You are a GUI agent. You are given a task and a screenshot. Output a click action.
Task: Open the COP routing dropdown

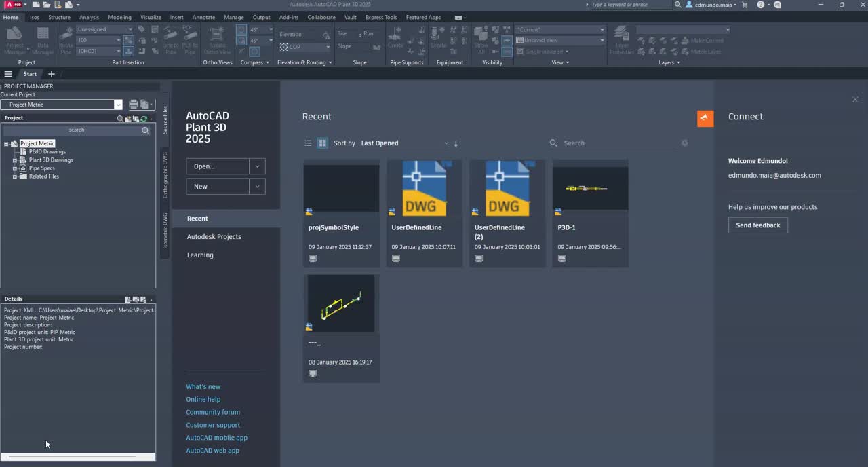304,47
